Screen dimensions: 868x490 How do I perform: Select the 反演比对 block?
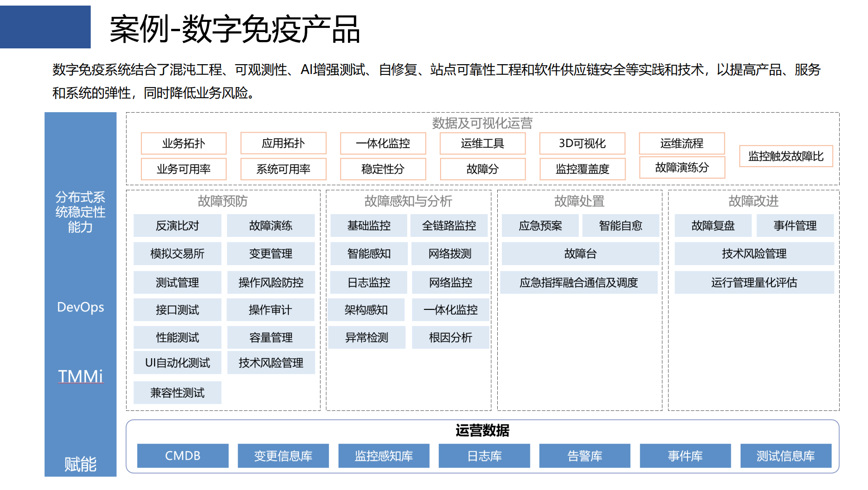tap(177, 226)
